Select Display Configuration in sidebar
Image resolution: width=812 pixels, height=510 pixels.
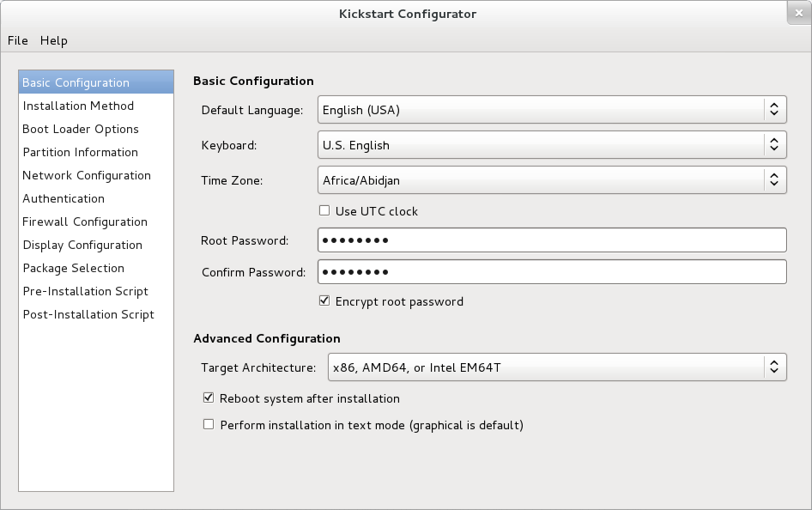coord(82,245)
